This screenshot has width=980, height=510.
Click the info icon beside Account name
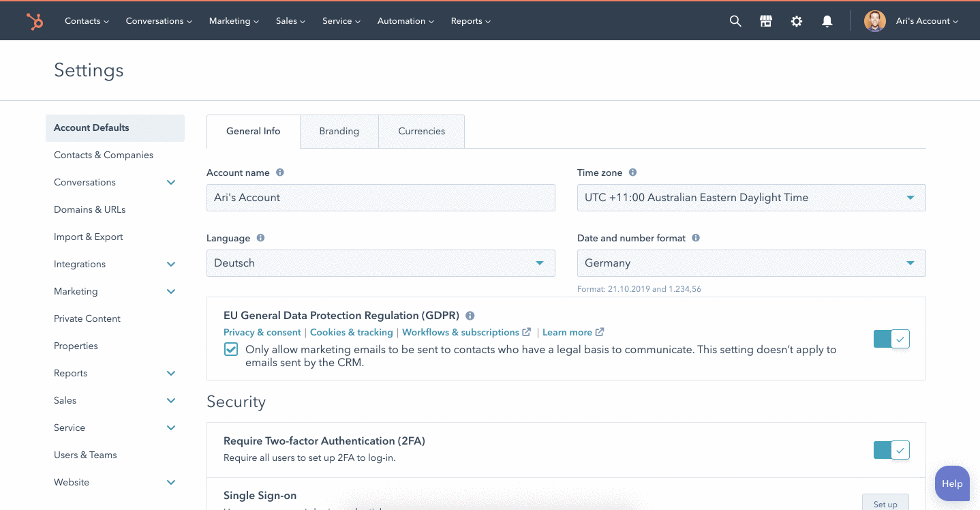click(280, 172)
